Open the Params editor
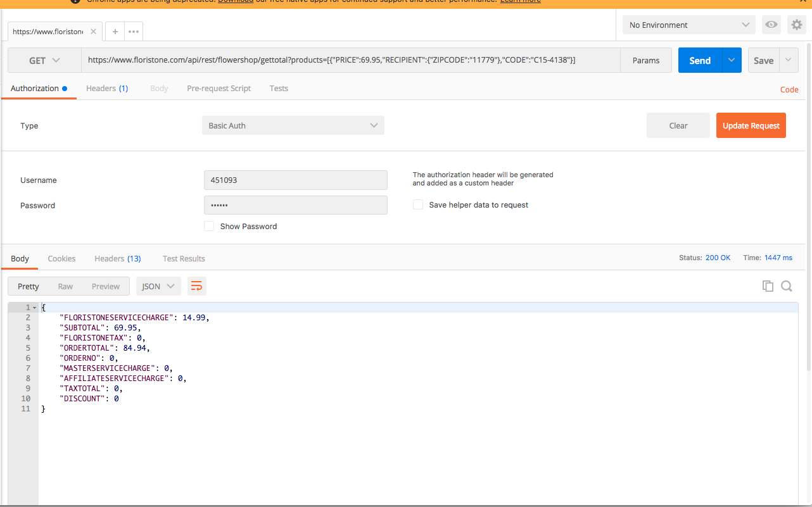This screenshot has height=507, width=812. pos(646,60)
